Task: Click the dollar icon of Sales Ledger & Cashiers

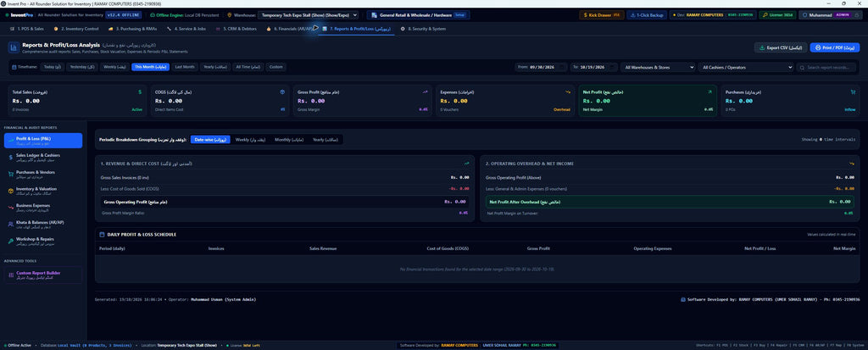Action: pyautogui.click(x=11, y=158)
